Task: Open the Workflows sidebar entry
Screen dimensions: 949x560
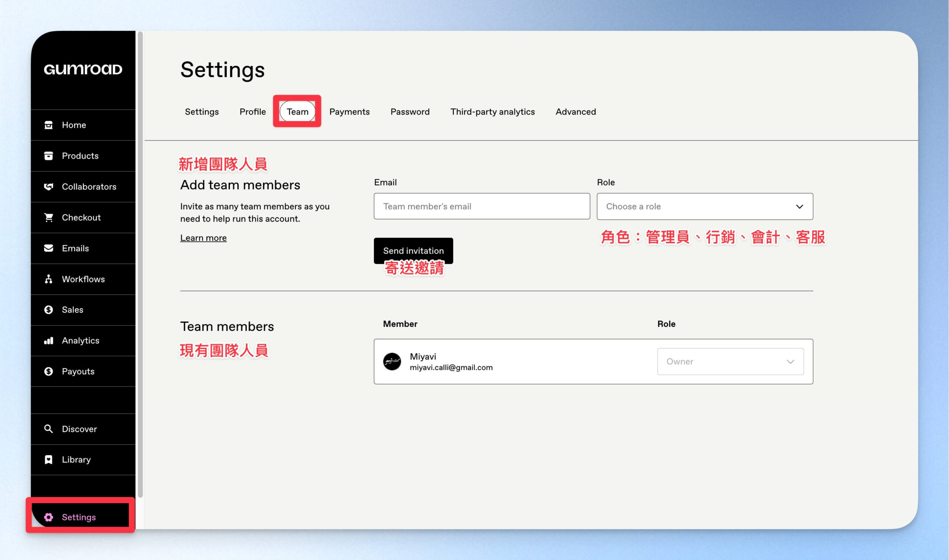Action: pyautogui.click(x=83, y=279)
